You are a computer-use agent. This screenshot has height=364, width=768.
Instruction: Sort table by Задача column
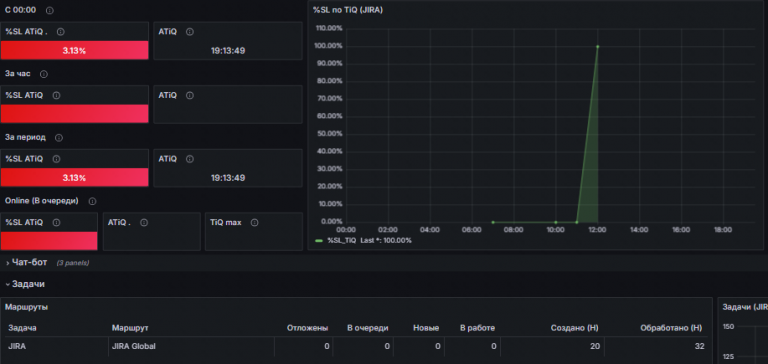[x=23, y=328]
